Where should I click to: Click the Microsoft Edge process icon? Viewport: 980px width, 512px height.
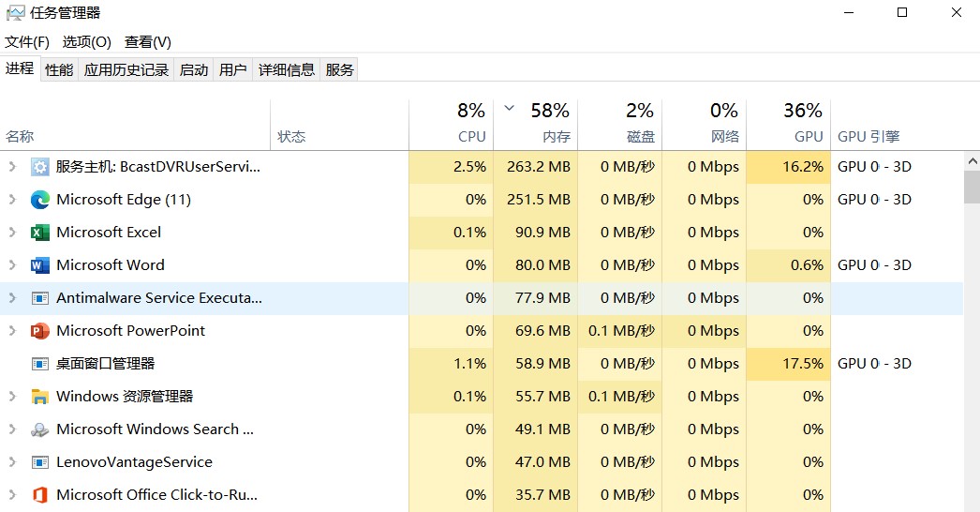[40, 200]
